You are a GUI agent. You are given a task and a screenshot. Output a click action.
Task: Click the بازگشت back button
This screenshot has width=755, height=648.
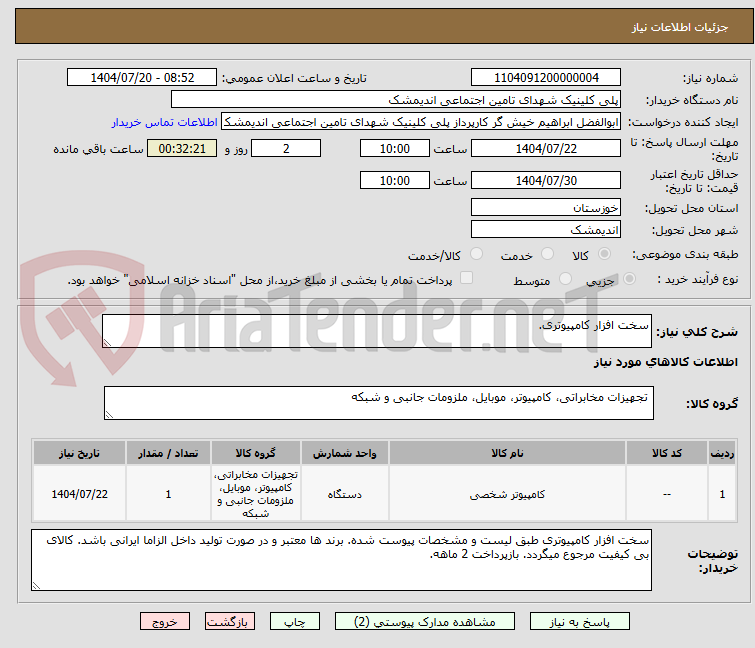230,622
